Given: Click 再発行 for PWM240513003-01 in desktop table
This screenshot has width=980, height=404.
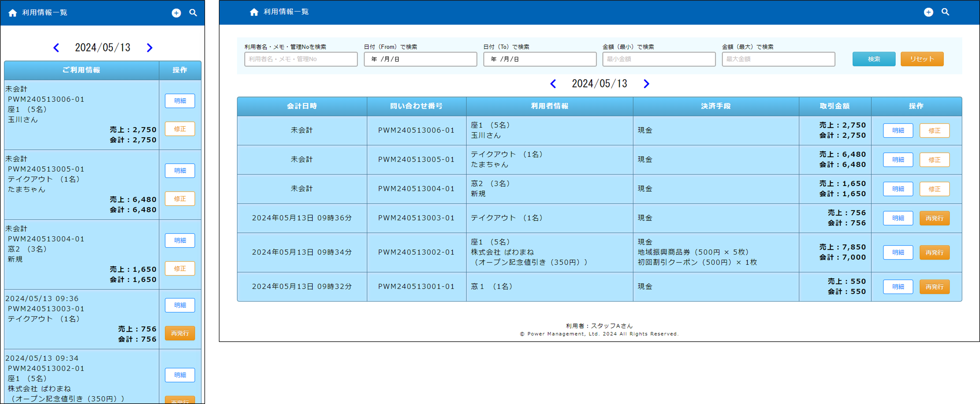Looking at the screenshot, I should [934, 218].
